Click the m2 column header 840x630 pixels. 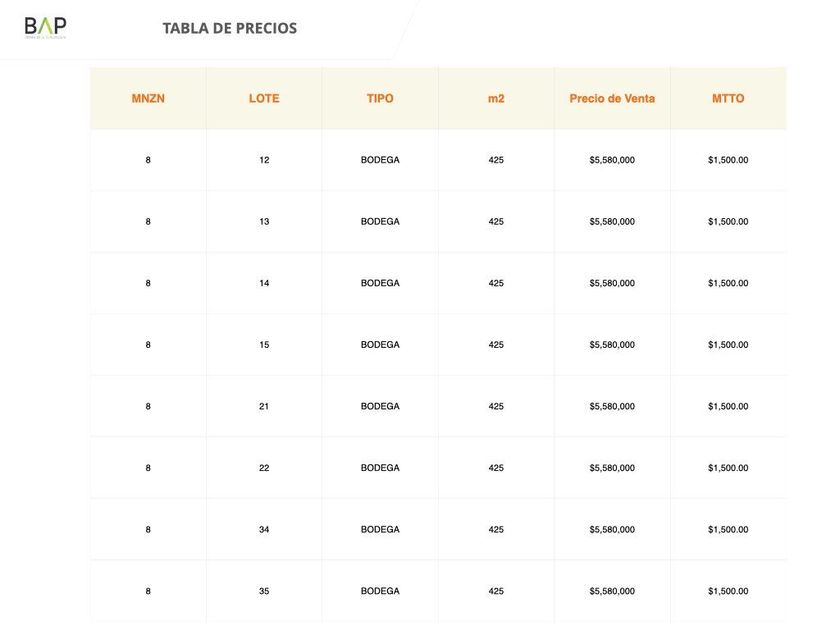click(x=496, y=99)
